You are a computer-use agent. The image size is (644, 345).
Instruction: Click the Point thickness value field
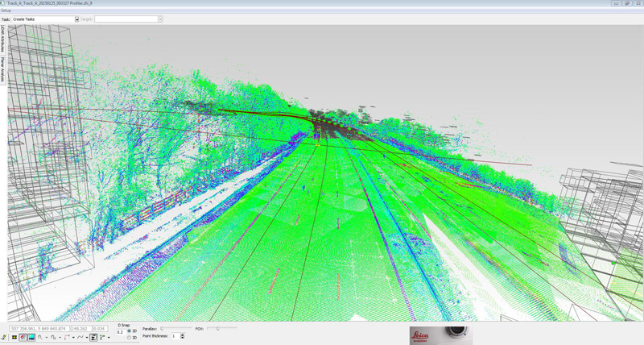[x=175, y=336]
